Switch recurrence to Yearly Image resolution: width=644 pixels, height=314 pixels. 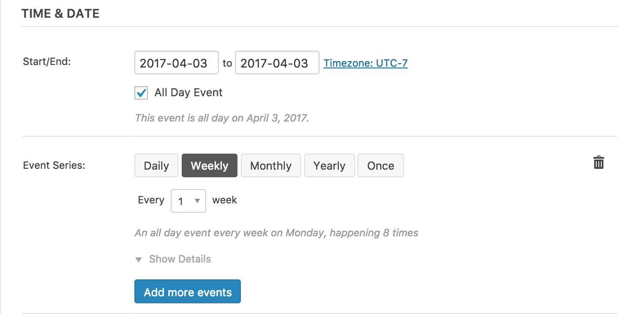[x=329, y=165]
